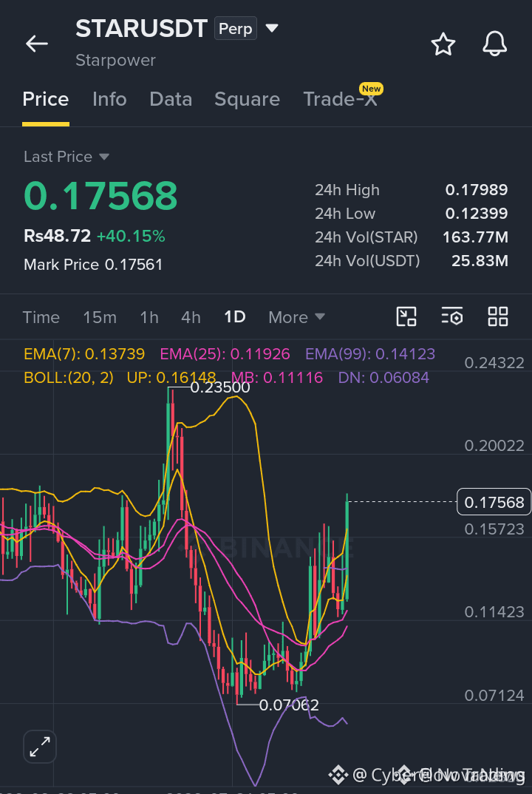Go back using the left arrow
The width and height of the screenshot is (532, 794).
coord(37,44)
